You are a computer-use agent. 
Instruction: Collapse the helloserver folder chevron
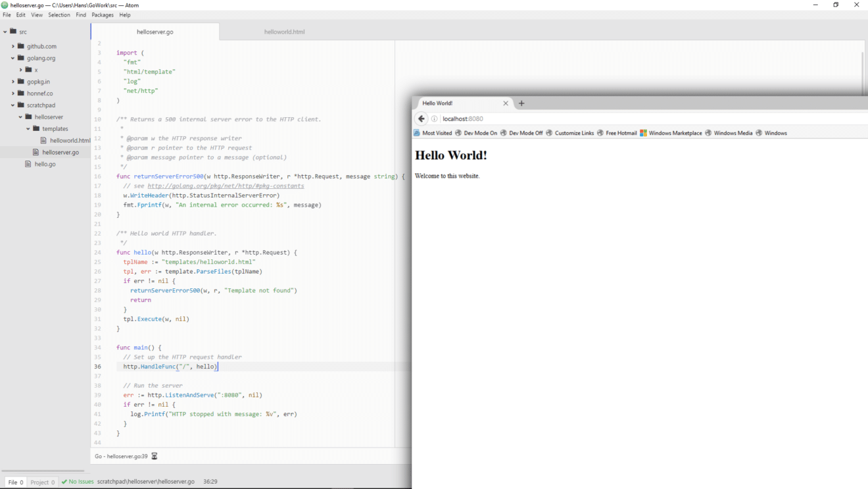click(20, 117)
